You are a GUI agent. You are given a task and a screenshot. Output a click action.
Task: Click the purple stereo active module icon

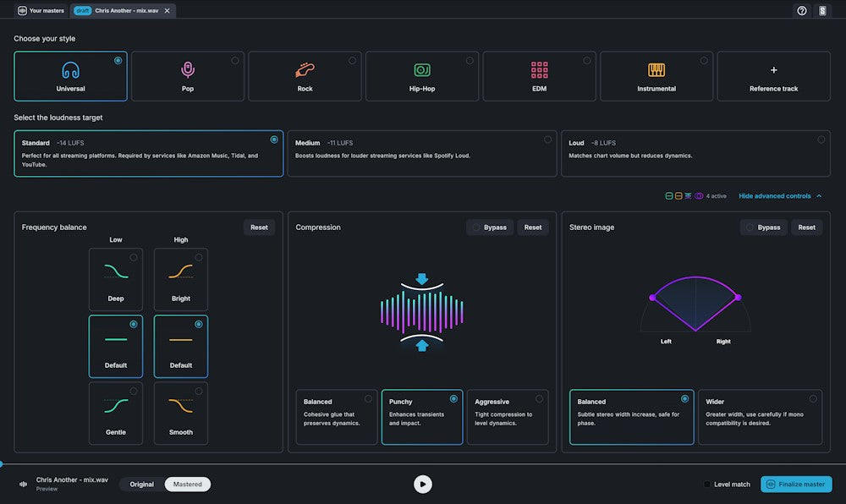(x=699, y=195)
